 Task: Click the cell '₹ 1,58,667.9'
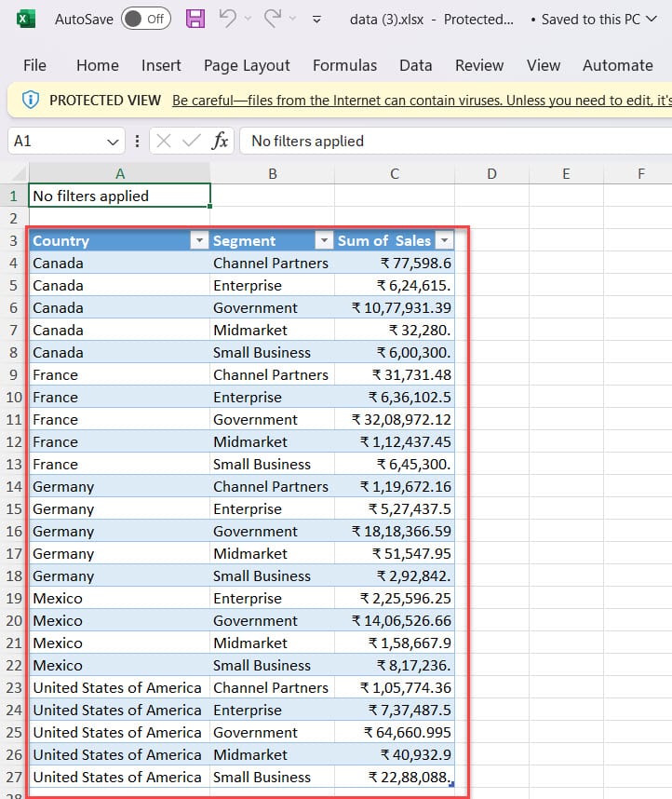click(395, 643)
